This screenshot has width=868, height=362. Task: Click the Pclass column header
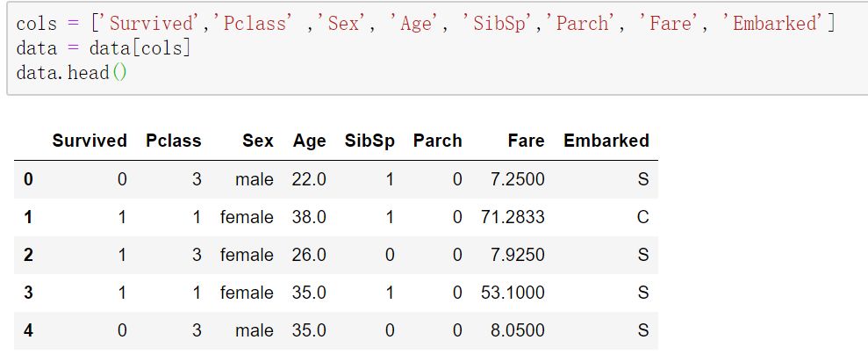(174, 141)
